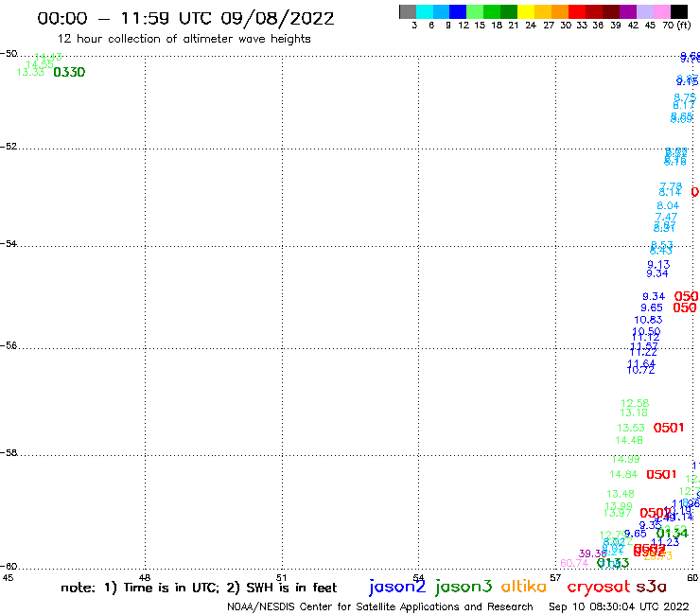The image size is (700, 615).
Task: Click the dark red "s3a" legend label
Action: click(x=651, y=587)
